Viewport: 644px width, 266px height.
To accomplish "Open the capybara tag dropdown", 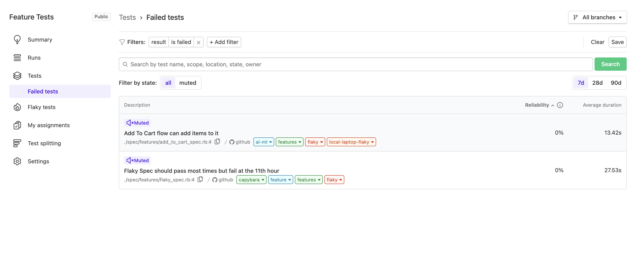I will coord(251,179).
